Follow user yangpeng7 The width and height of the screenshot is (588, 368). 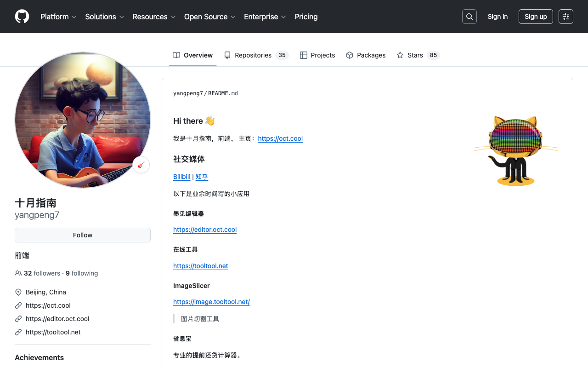(x=83, y=235)
